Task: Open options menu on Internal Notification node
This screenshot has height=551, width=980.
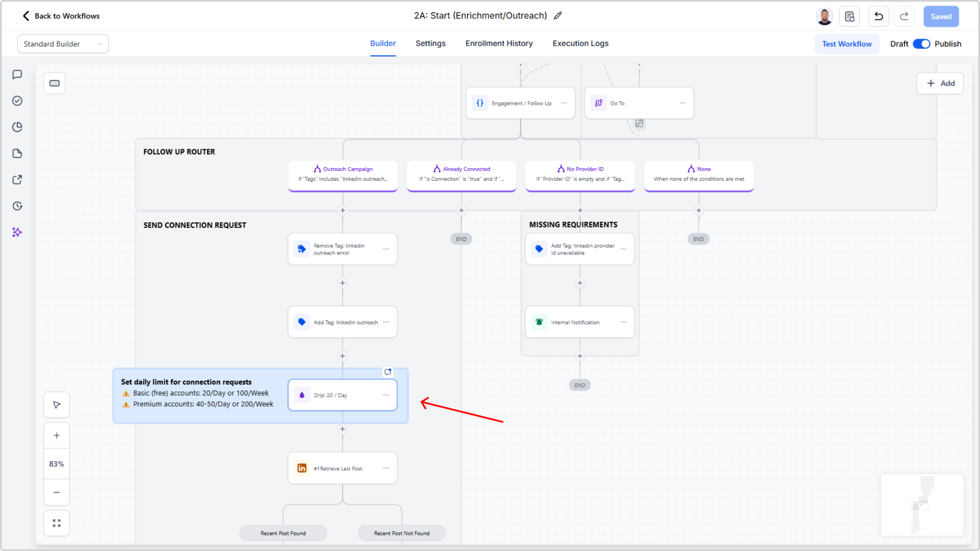Action: pos(623,322)
